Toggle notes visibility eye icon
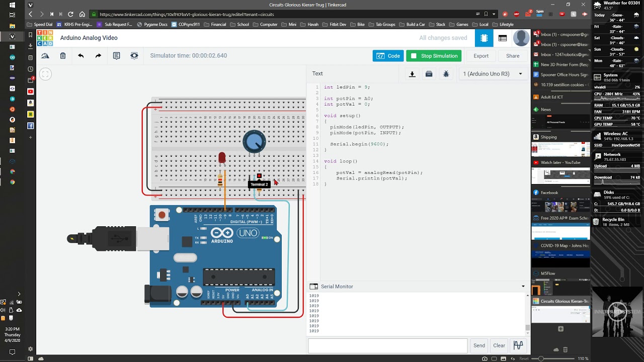This screenshot has width=644, height=362. point(134,56)
